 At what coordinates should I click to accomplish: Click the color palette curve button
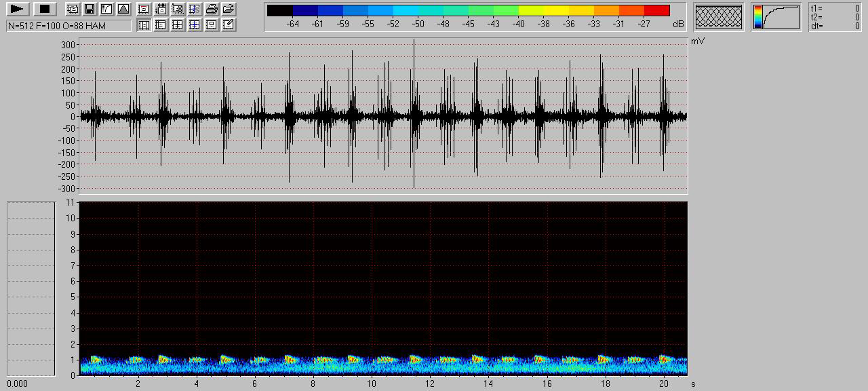click(776, 16)
